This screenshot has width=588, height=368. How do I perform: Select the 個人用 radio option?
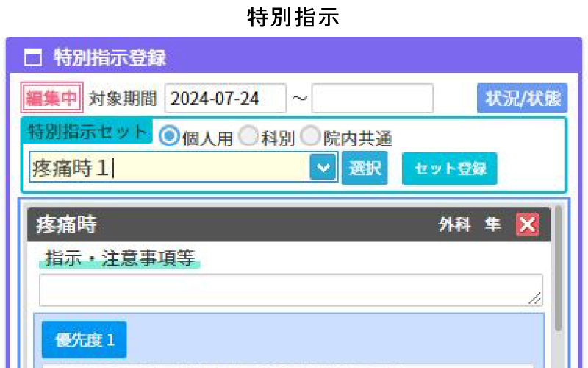[x=169, y=137]
